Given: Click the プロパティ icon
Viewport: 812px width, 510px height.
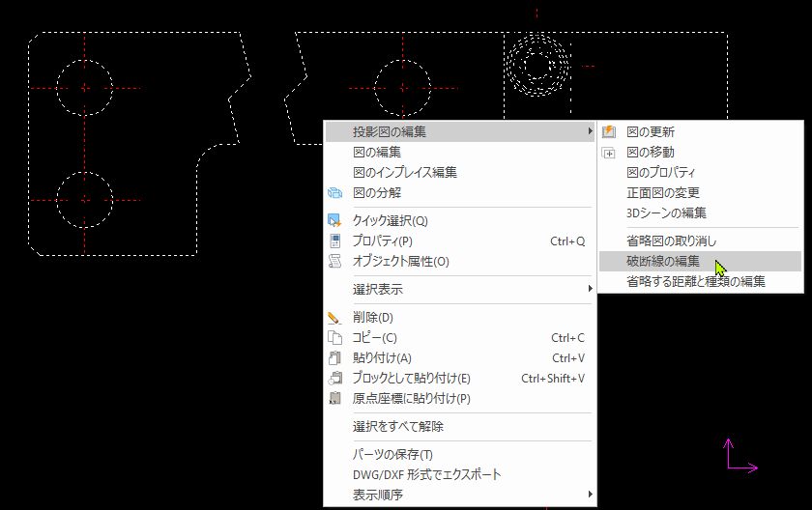Looking at the screenshot, I should click(335, 241).
